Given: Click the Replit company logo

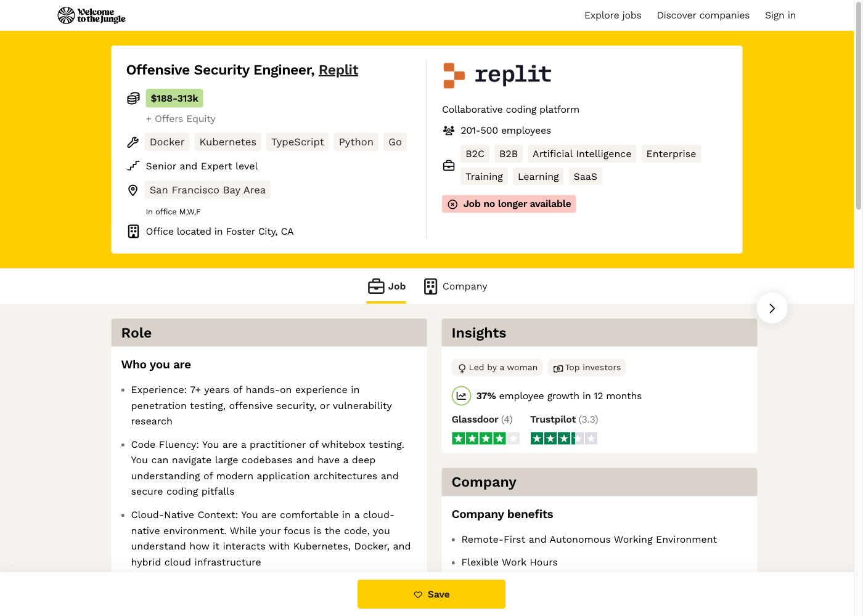Looking at the screenshot, I should pos(497,75).
